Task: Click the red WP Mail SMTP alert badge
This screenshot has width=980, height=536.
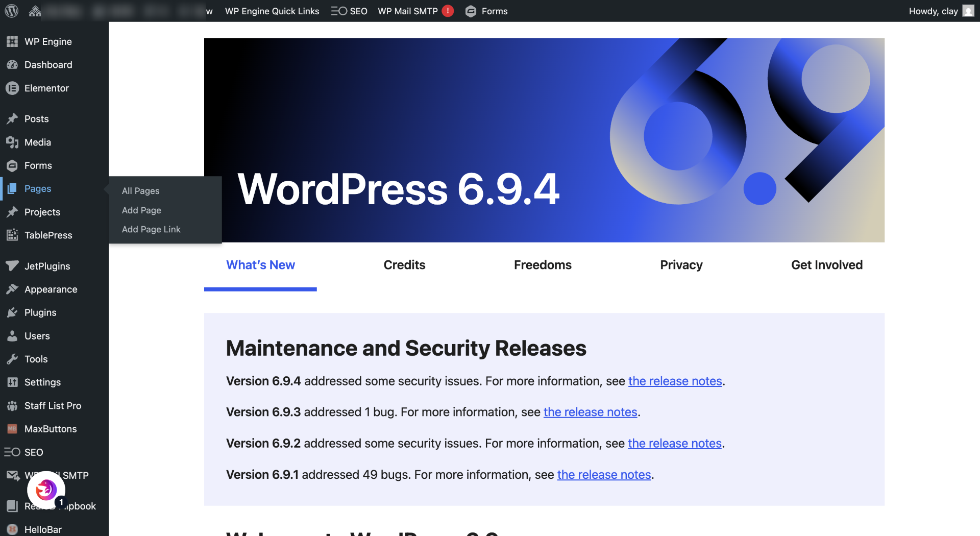Action: (x=448, y=11)
